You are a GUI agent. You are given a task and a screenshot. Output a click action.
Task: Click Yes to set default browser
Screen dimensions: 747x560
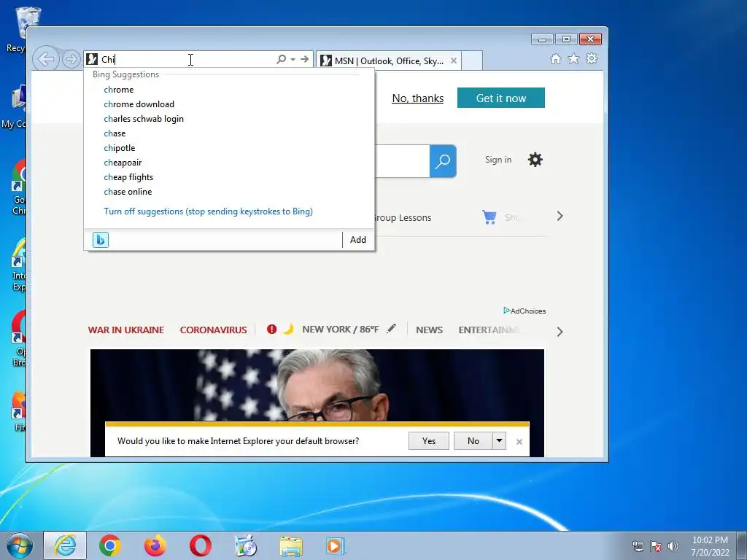tap(429, 441)
